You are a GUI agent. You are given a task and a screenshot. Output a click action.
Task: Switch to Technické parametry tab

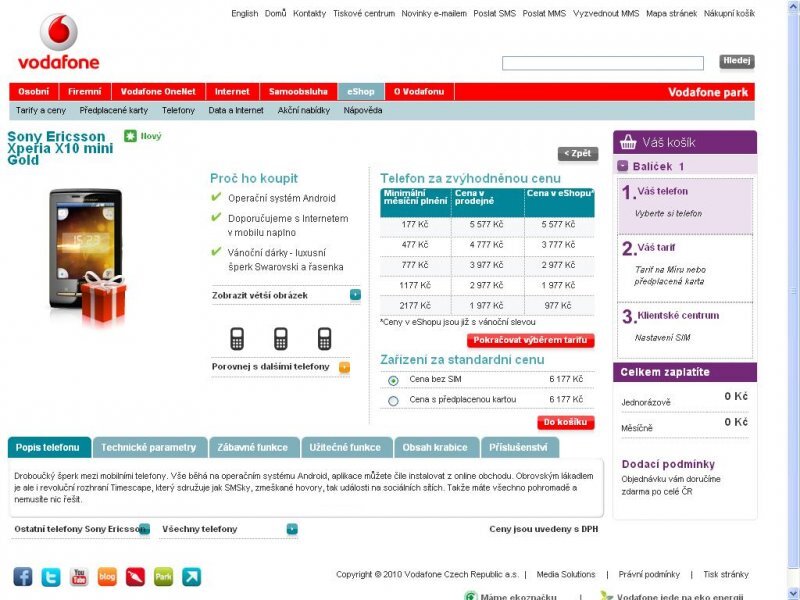(150, 447)
